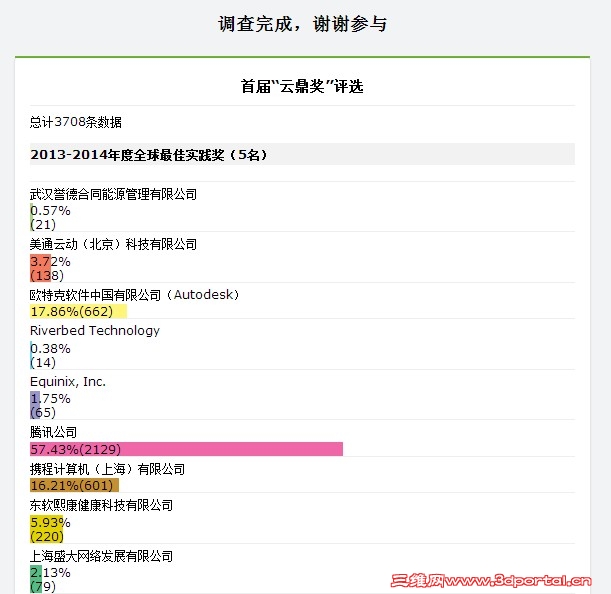Click the 总计3708条数据 total count text

(76, 122)
